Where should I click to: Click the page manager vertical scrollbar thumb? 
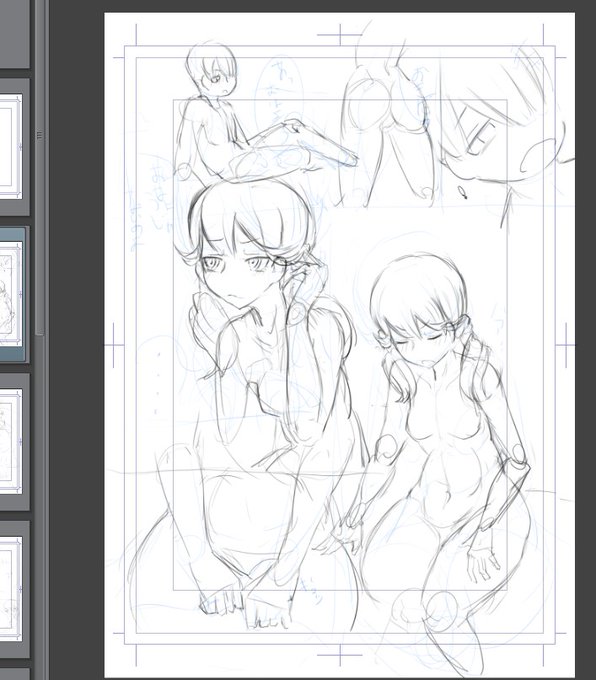[40, 168]
